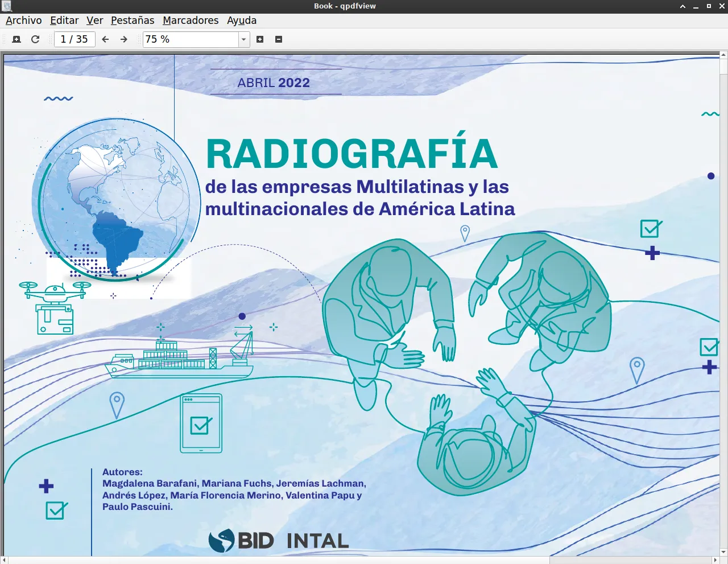Click the refresh document icon
The height and width of the screenshot is (564, 728).
coord(35,39)
